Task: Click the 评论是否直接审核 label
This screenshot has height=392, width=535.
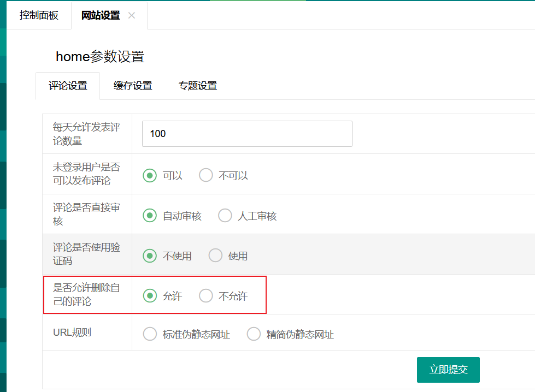Action: point(86,214)
